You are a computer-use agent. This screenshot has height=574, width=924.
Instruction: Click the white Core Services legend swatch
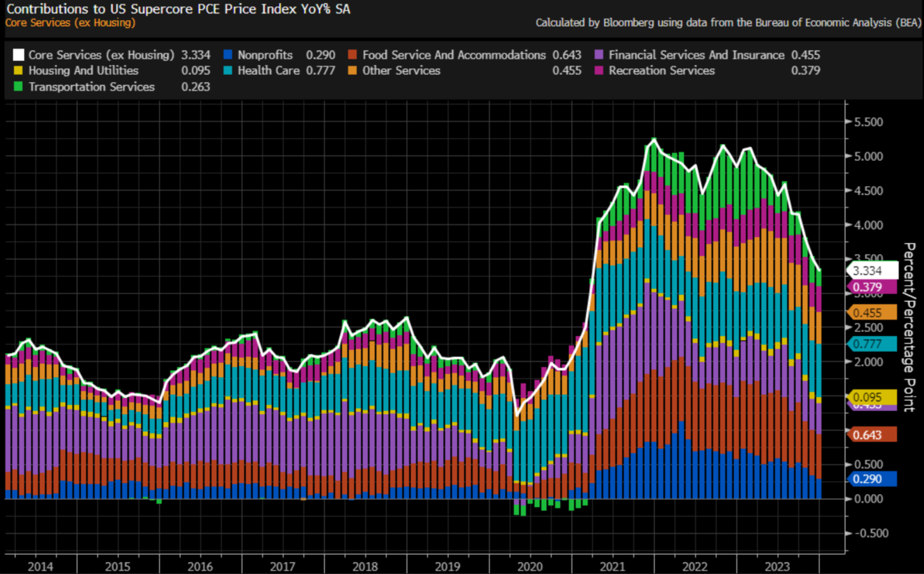coord(18,55)
